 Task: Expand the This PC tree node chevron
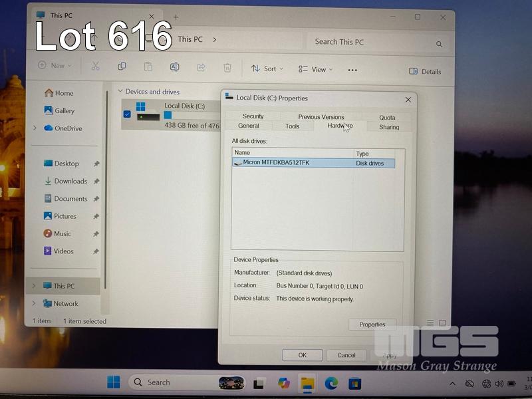tap(34, 286)
